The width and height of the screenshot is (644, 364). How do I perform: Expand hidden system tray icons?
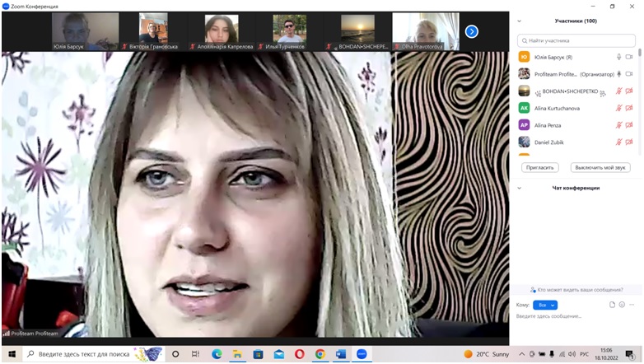pos(521,354)
